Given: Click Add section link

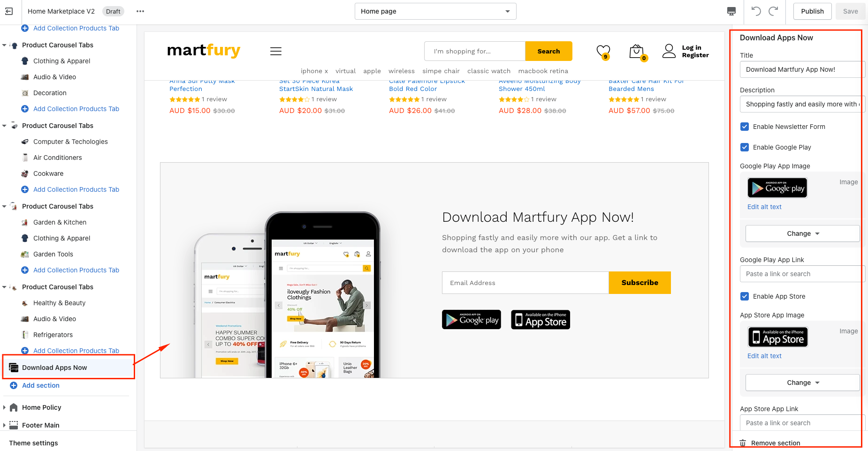Looking at the screenshot, I should tap(41, 385).
